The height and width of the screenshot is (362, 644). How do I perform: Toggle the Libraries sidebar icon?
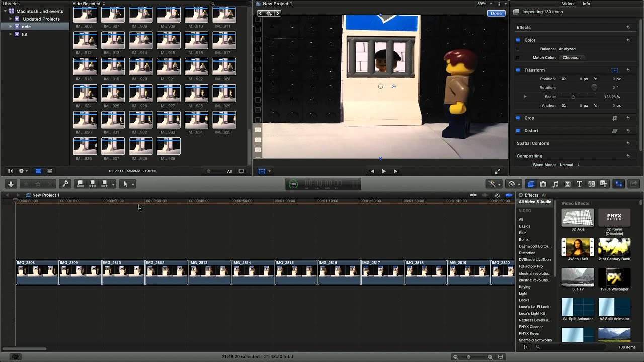tap(10, 171)
